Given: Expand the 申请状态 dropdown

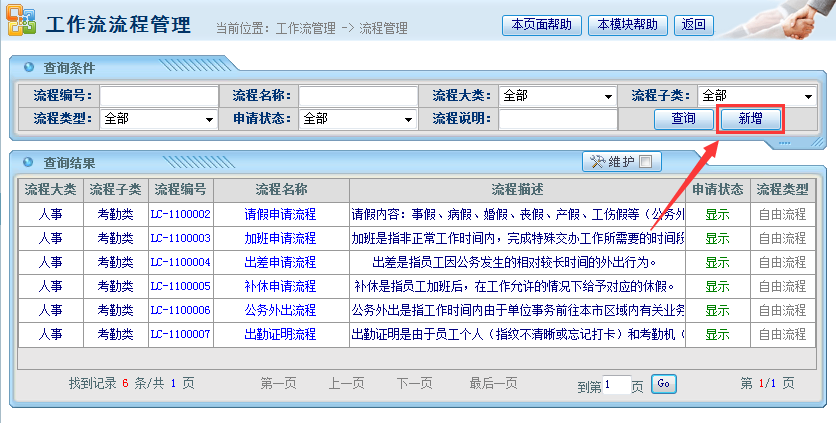Looking at the screenshot, I should point(358,119).
